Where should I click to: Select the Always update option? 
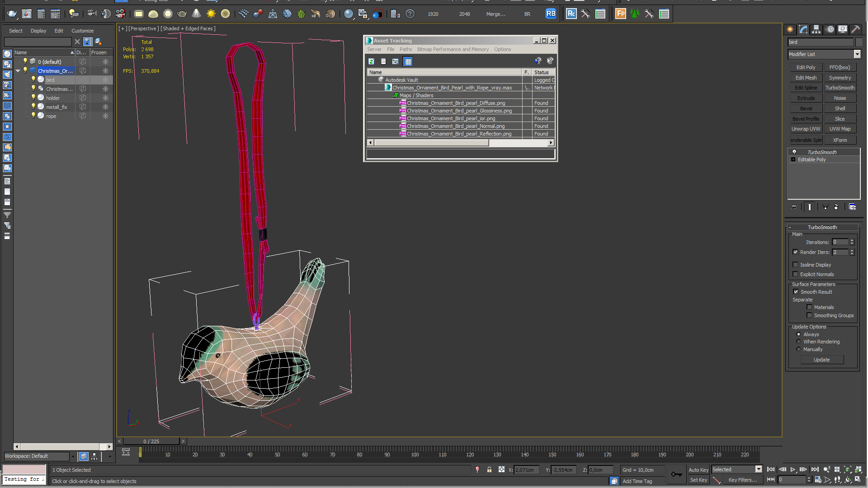coord(798,334)
